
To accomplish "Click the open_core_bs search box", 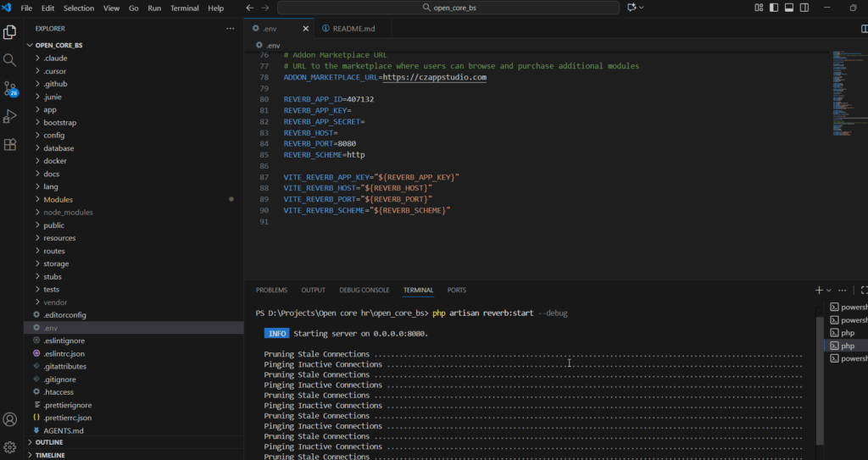I will click(x=448, y=8).
